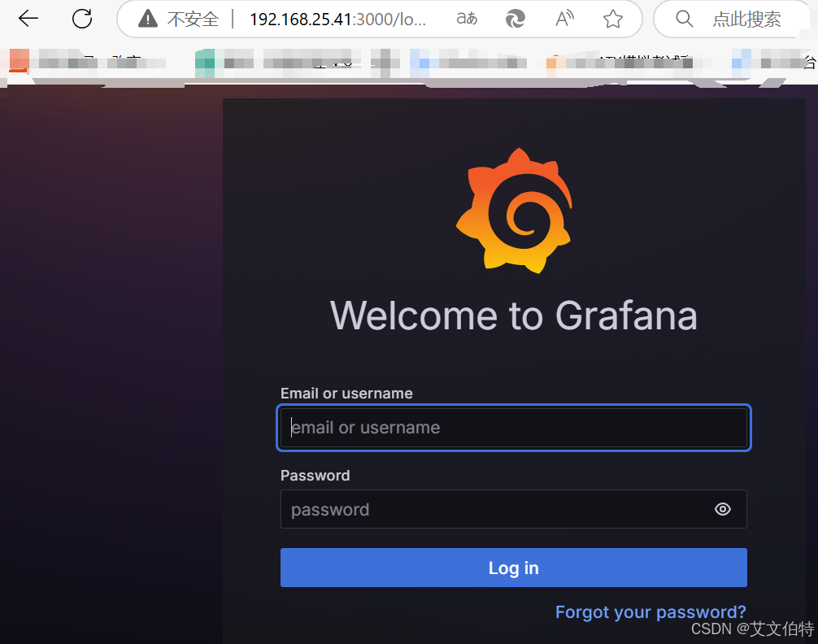
Task: Click the Welcome to Grafana heading
Action: click(x=514, y=315)
